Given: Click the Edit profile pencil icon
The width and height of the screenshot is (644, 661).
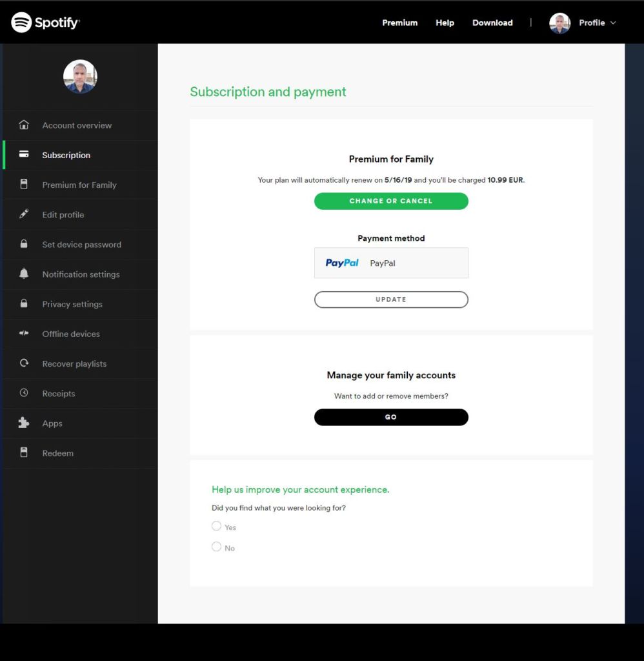Looking at the screenshot, I should pos(24,214).
